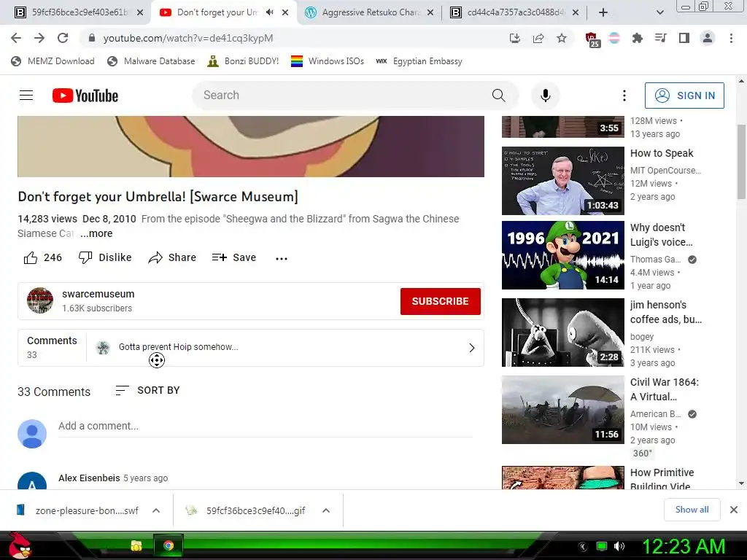Open the How Primitive Building video title
The width and height of the screenshot is (747, 560).
tap(662, 480)
